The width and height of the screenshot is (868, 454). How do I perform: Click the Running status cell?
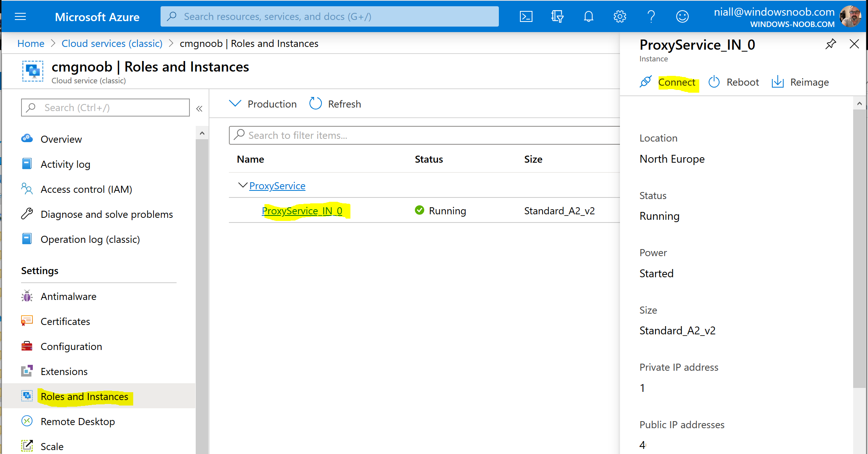tap(441, 211)
